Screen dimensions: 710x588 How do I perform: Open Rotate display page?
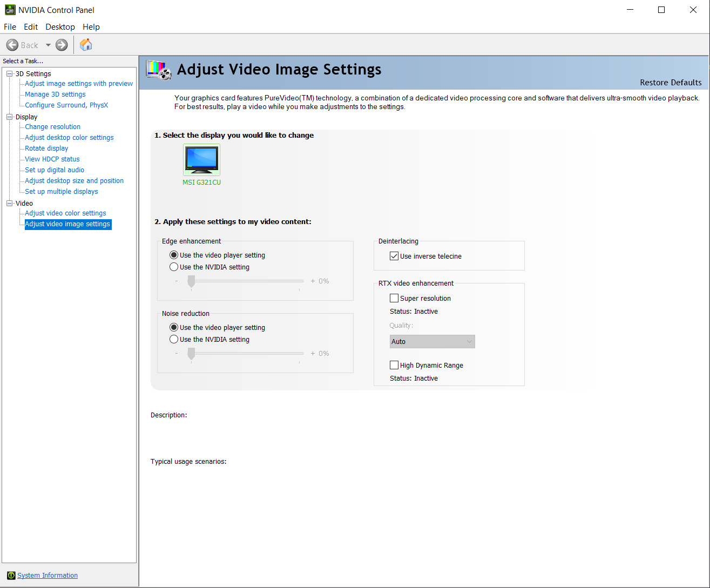pos(46,148)
